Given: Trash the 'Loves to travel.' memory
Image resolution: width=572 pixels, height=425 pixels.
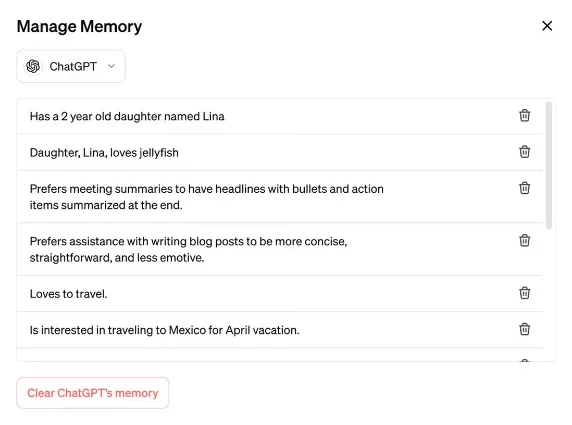Looking at the screenshot, I should 524,293.
